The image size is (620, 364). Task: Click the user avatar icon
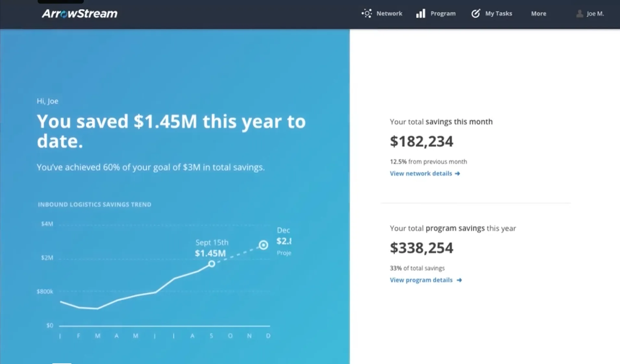coord(579,14)
